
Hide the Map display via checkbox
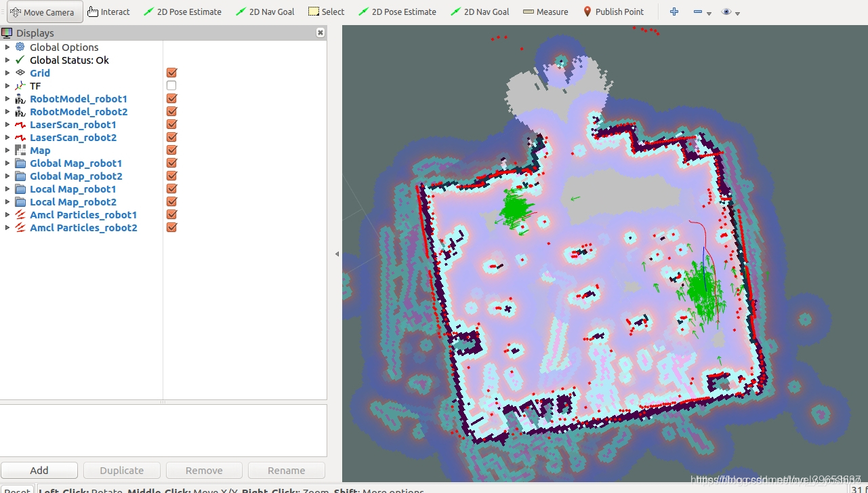[x=171, y=150]
